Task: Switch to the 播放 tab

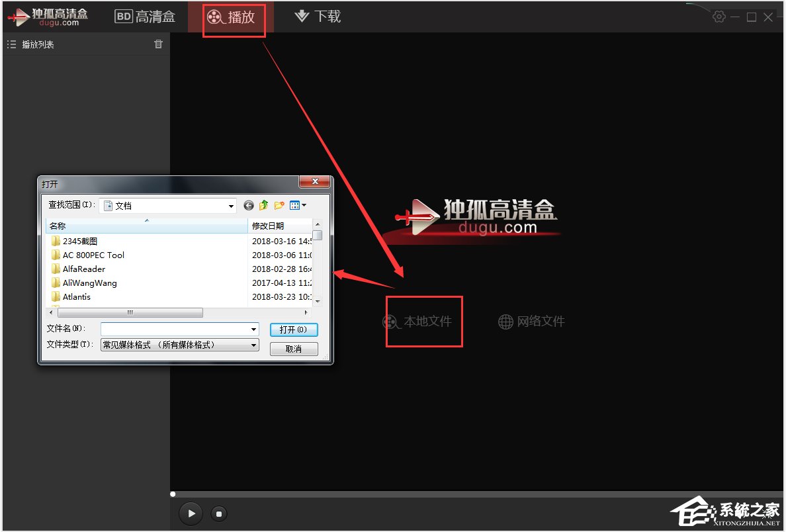Action: click(235, 17)
